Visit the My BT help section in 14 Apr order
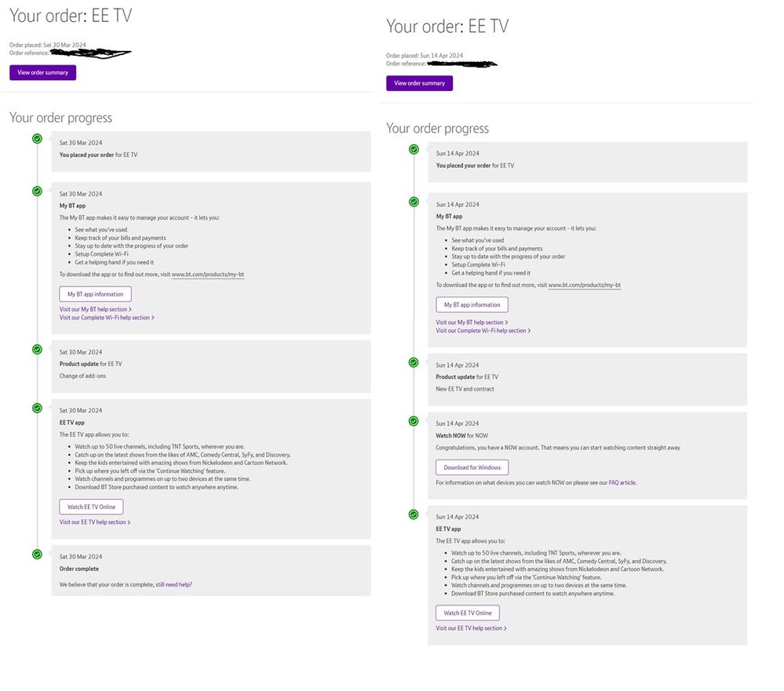This screenshot has width=784, height=691. (x=471, y=322)
